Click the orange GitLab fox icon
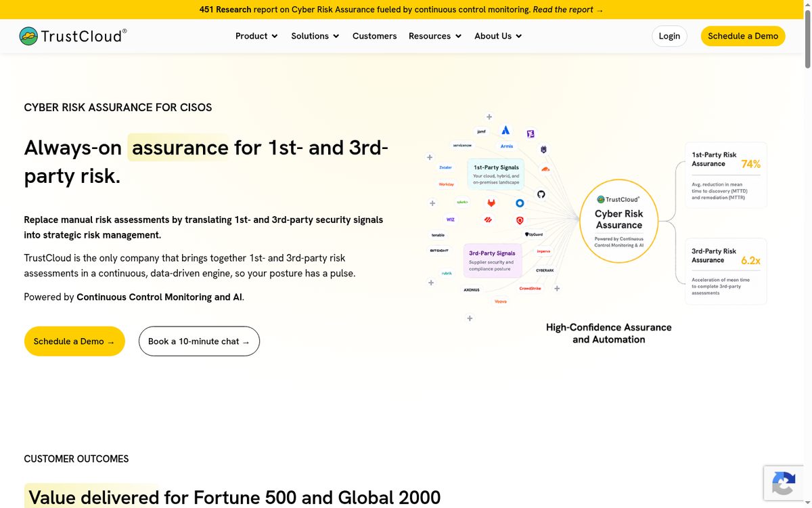 click(491, 203)
